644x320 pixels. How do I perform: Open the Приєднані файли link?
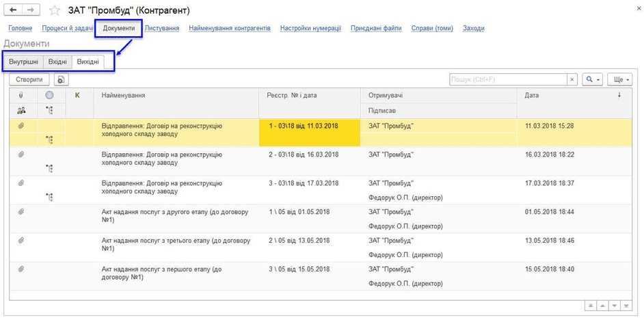click(x=376, y=29)
